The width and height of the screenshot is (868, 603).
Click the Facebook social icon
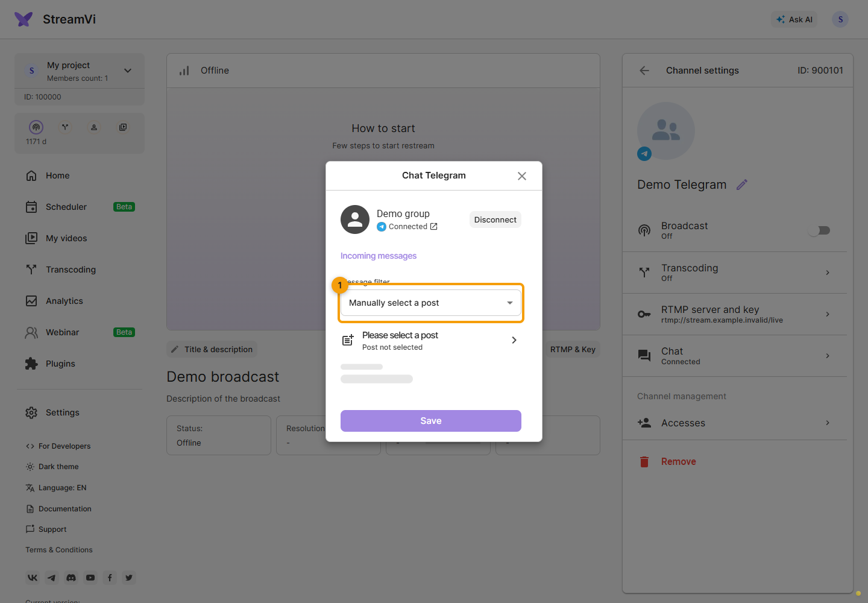110,578
